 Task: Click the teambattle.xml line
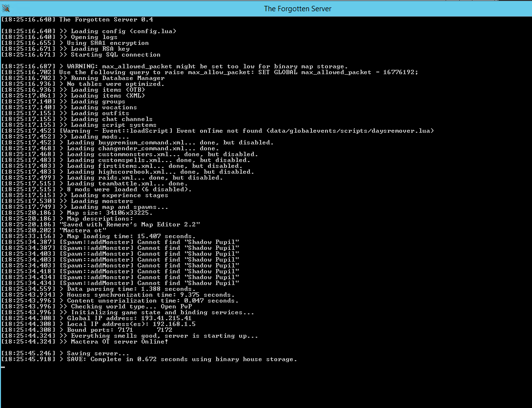[x=95, y=184]
